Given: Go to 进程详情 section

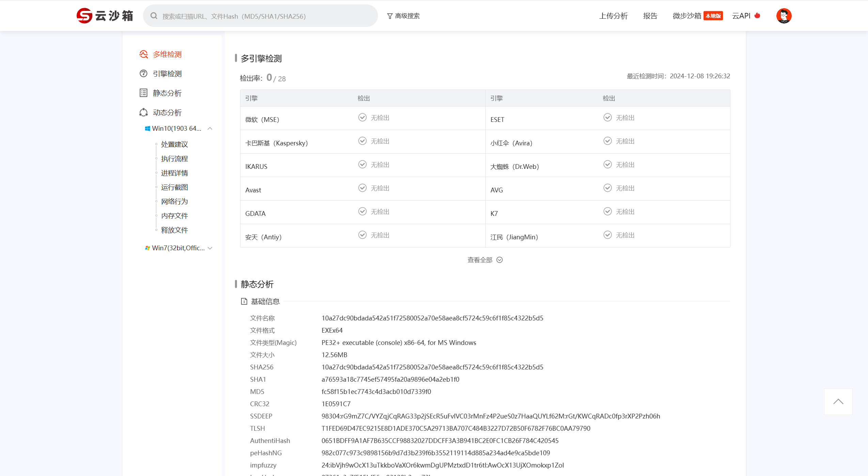Looking at the screenshot, I should pos(174,173).
